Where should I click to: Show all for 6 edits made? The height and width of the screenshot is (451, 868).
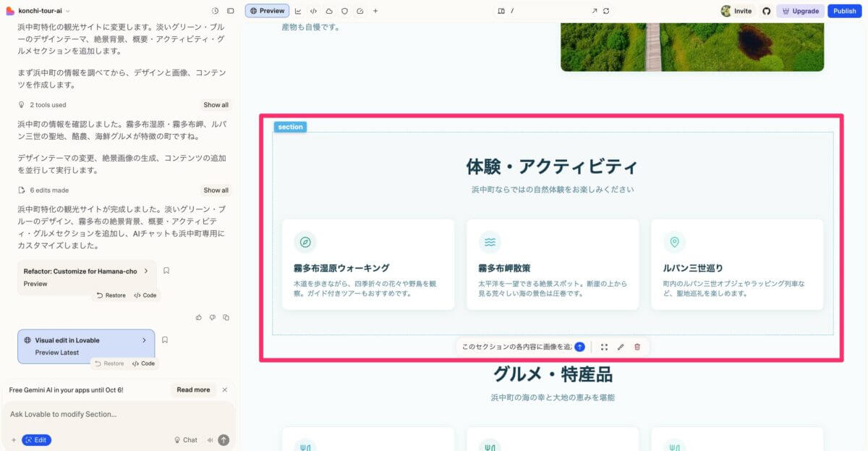pyautogui.click(x=216, y=190)
